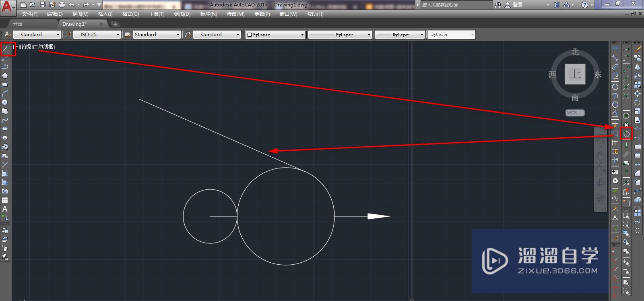The width and height of the screenshot is (644, 301).
Task: Select the Erase tool
Action: point(638,49)
